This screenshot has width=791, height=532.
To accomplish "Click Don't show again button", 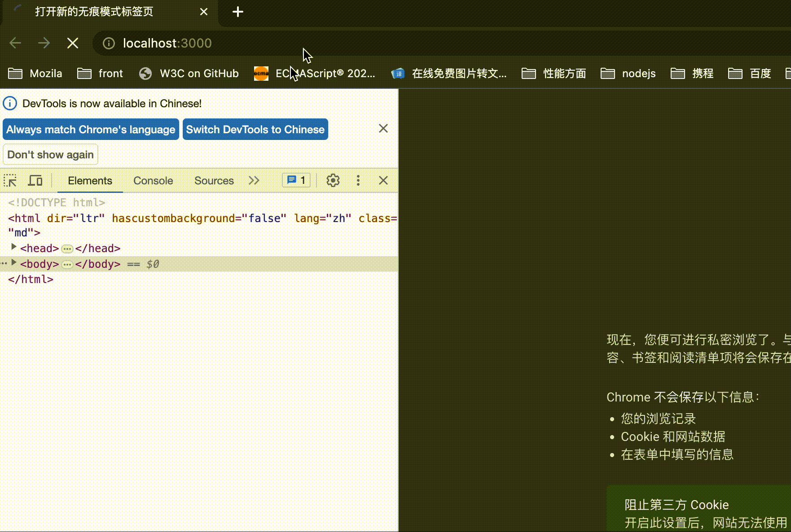I will click(50, 154).
